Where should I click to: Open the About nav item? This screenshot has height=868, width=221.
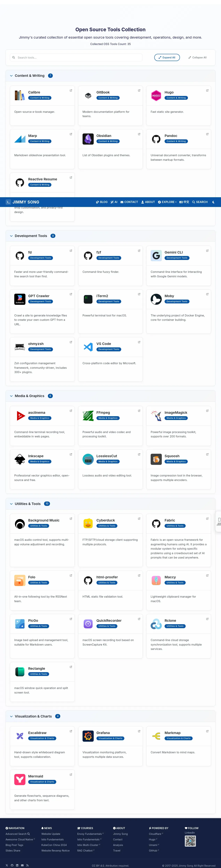pyautogui.click(x=148, y=202)
